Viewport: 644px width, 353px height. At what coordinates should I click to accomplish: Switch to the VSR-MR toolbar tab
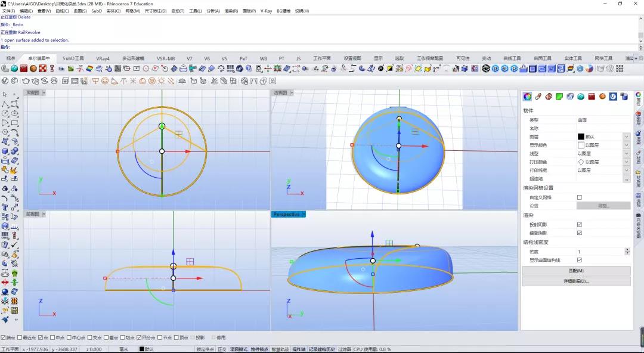point(166,58)
